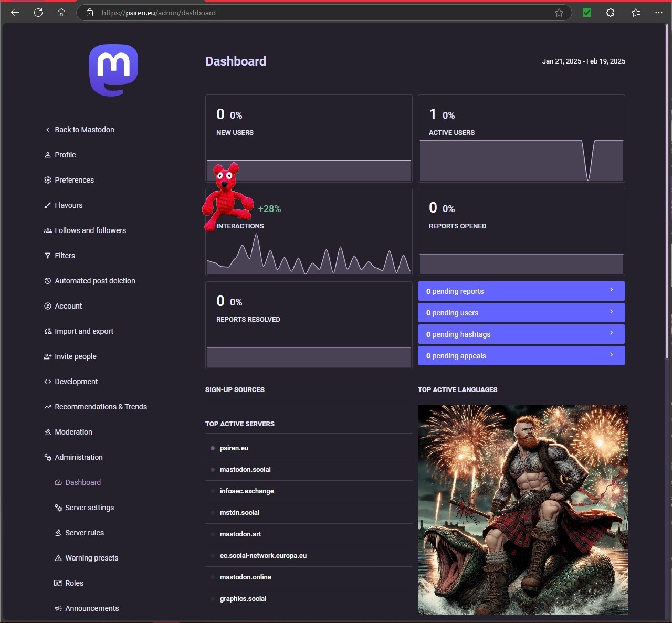Open browser extensions puzzle icon
672x623 pixels.
pyautogui.click(x=610, y=13)
